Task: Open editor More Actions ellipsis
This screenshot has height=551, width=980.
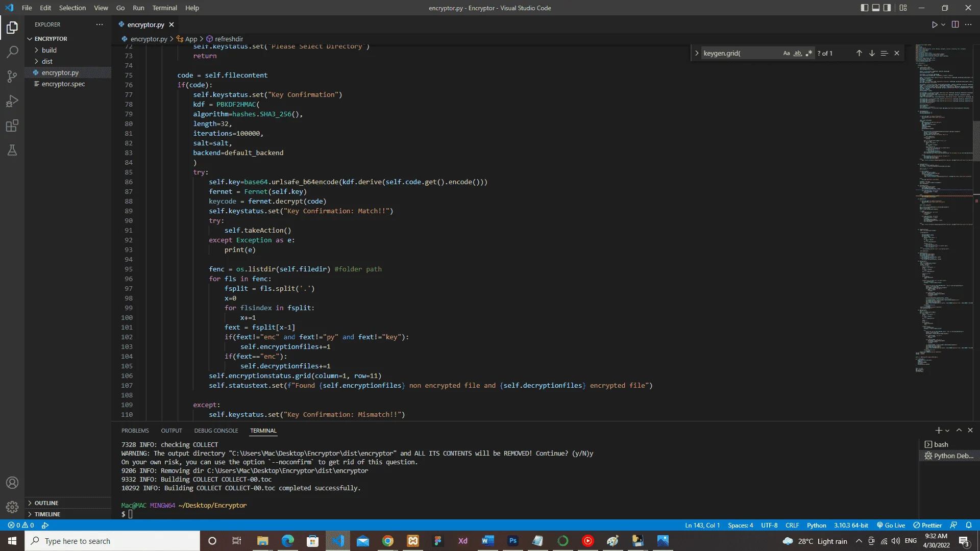Action: 968,24
